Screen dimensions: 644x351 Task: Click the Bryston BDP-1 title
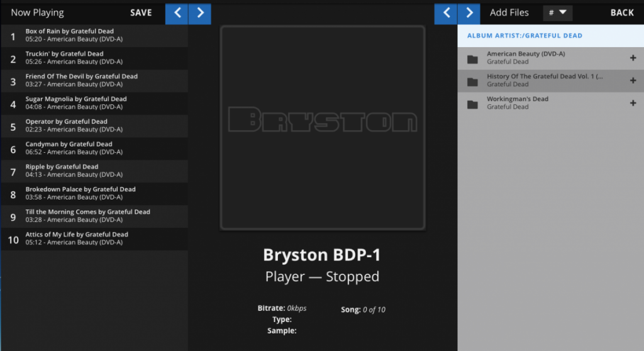point(322,255)
